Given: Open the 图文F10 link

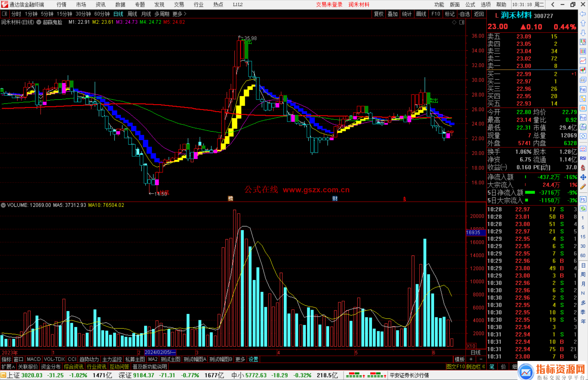Looking at the screenshot, I should pyautogui.click(x=455, y=367).
